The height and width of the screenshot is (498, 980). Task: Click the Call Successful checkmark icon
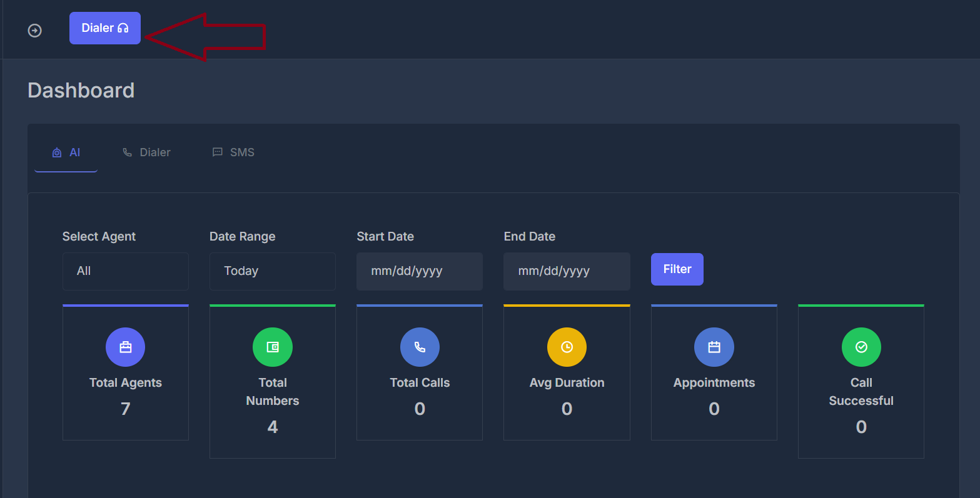pyautogui.click(x=861, y=347)
